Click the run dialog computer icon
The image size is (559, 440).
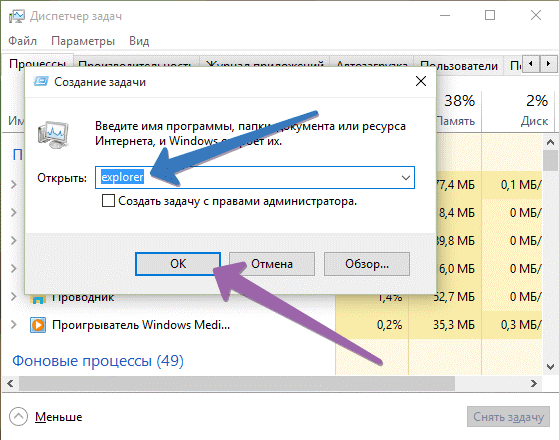tap(53, 135)
